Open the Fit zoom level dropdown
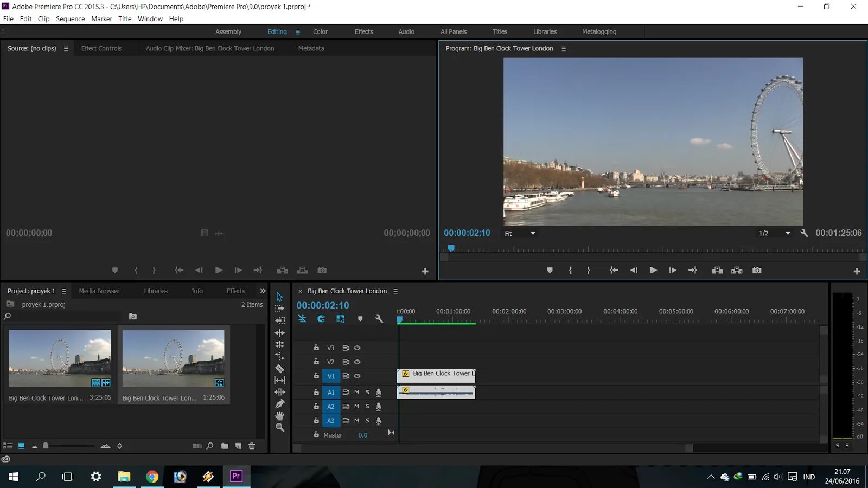The height and width of the screenshot is (488, 868). (x=520, y=233)
